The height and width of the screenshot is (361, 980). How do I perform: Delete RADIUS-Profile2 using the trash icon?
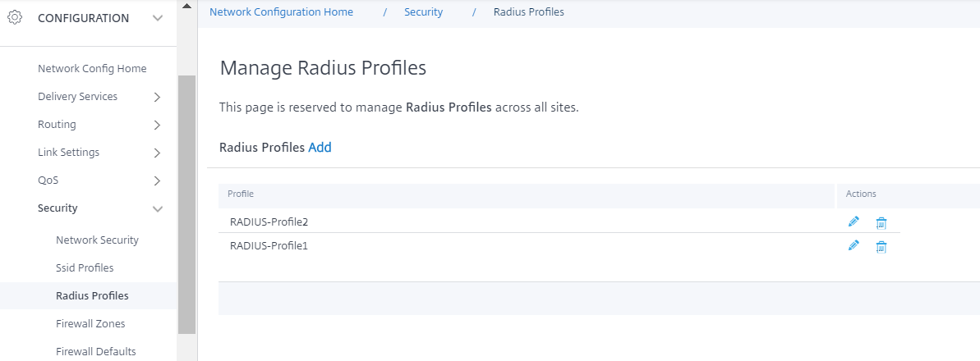(x=881, y=223)
